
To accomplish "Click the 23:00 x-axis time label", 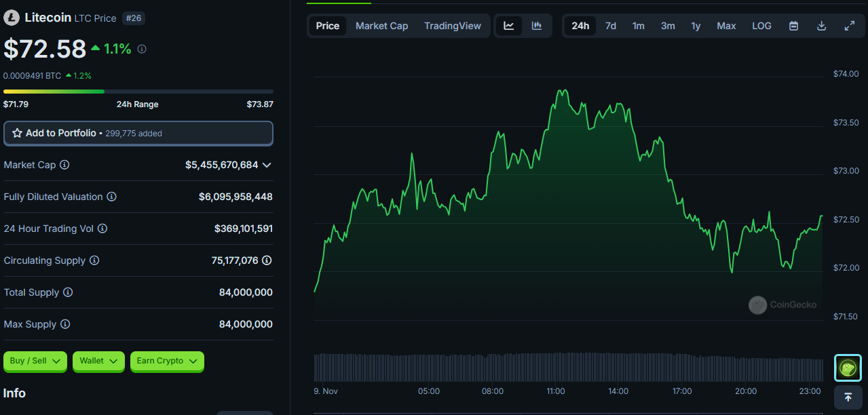I will [x=810, y=391].
